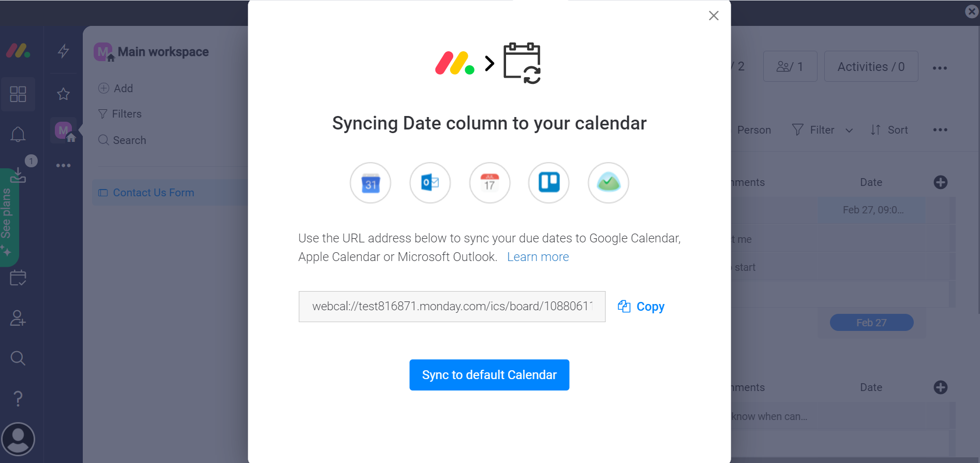Select the Outlook calendar icon
Image resolution: width=980 pixels, height=463 pixels.
point(429,183)
